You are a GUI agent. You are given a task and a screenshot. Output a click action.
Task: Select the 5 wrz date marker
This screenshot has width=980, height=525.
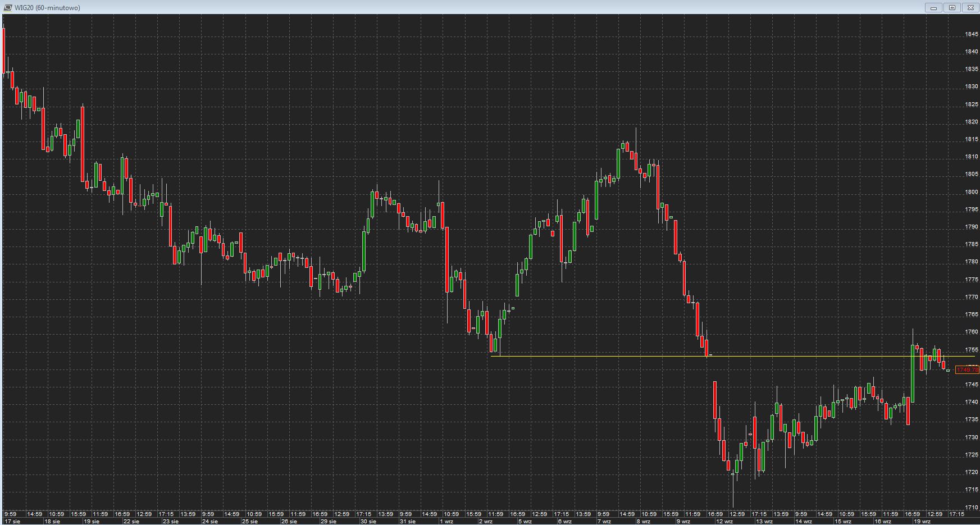click(524, 522)
